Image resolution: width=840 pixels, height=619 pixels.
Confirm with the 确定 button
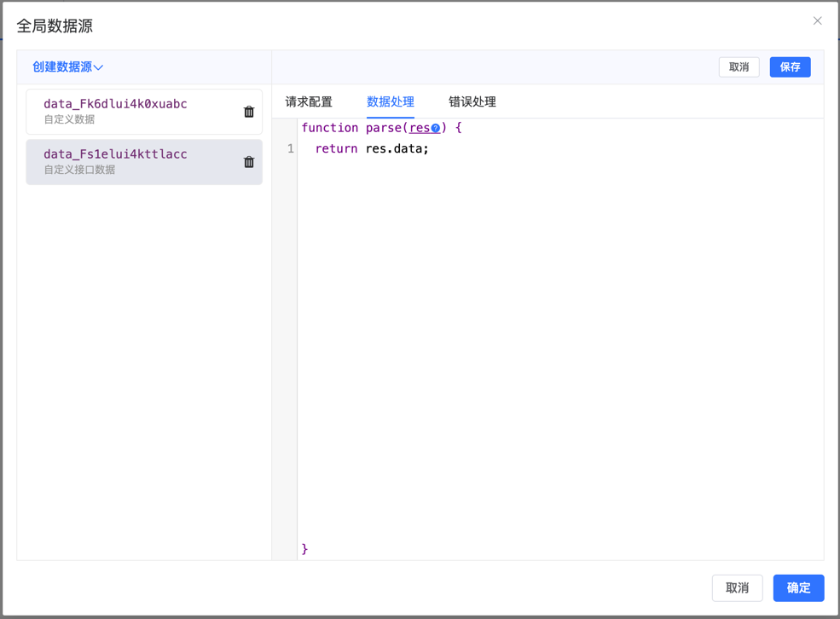tap(798, 588)
